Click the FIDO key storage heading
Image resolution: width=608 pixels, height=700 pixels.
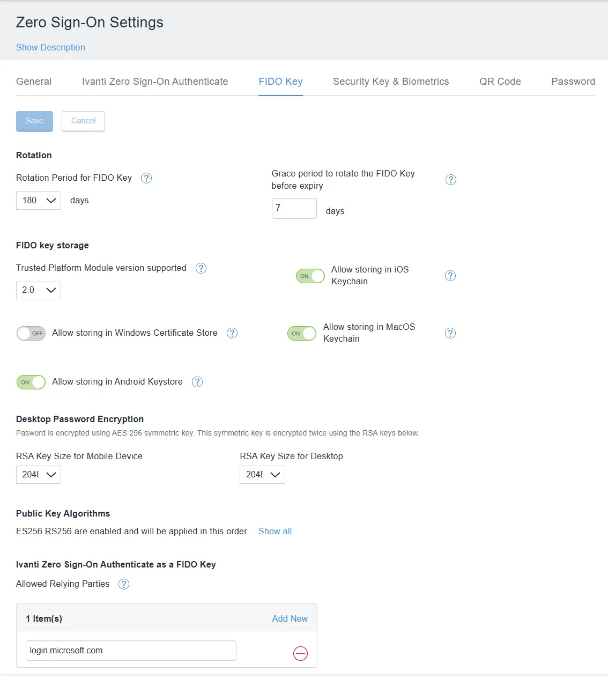[53, 245]
